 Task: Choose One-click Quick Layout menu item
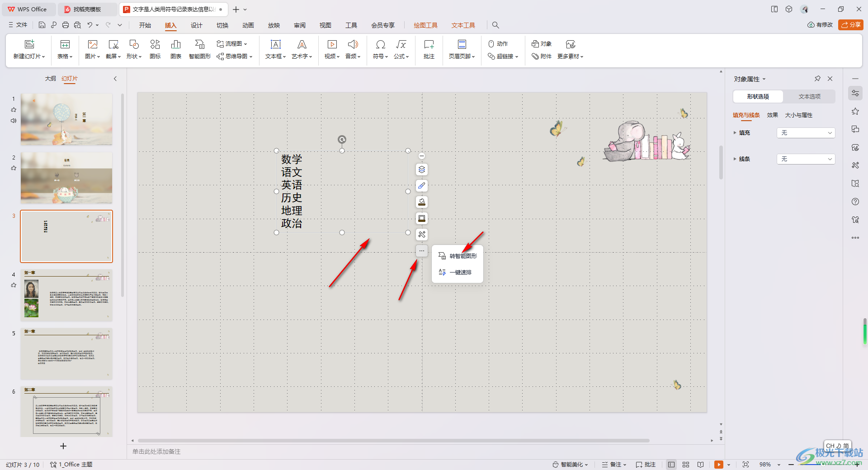pos(458,273)
